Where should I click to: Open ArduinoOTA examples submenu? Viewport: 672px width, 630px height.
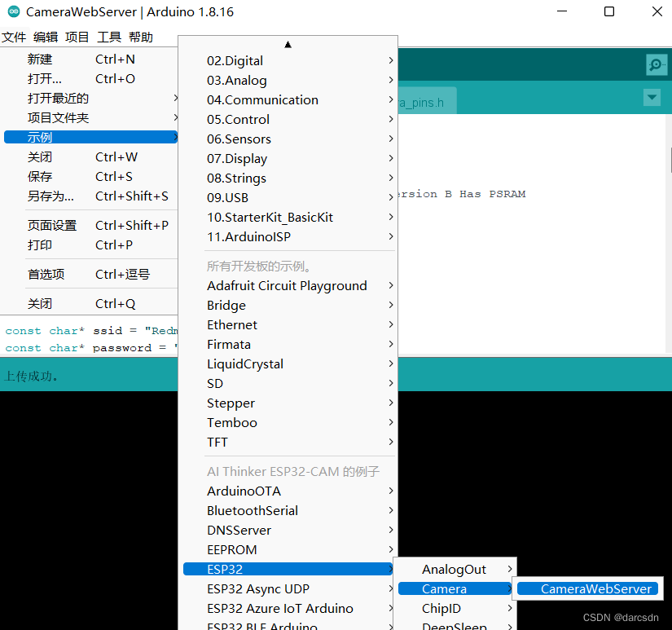[288, 491]
